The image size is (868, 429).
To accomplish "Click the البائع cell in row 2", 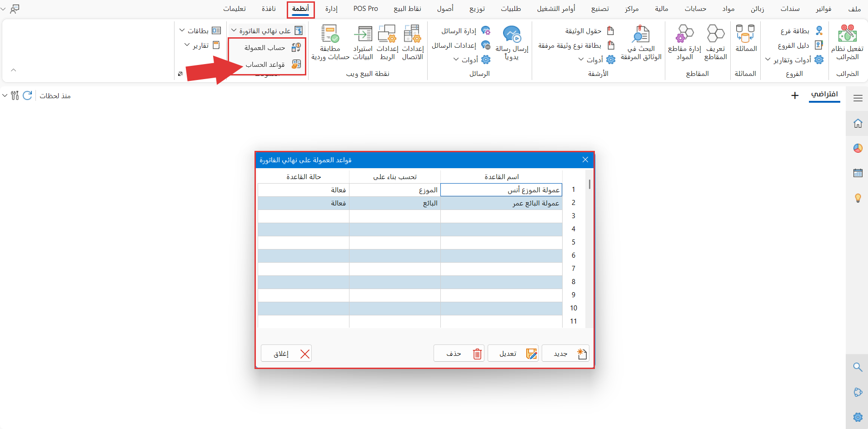I will click(395, 203).
